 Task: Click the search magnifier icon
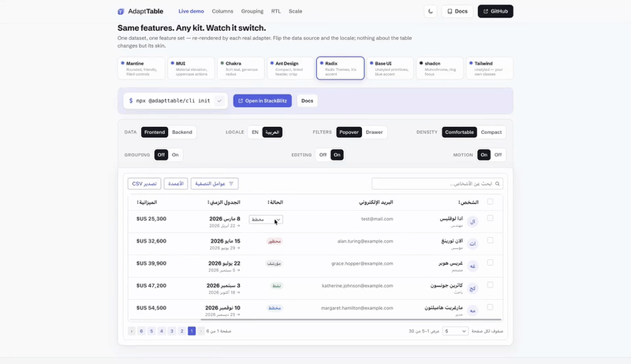click(498, 184)
